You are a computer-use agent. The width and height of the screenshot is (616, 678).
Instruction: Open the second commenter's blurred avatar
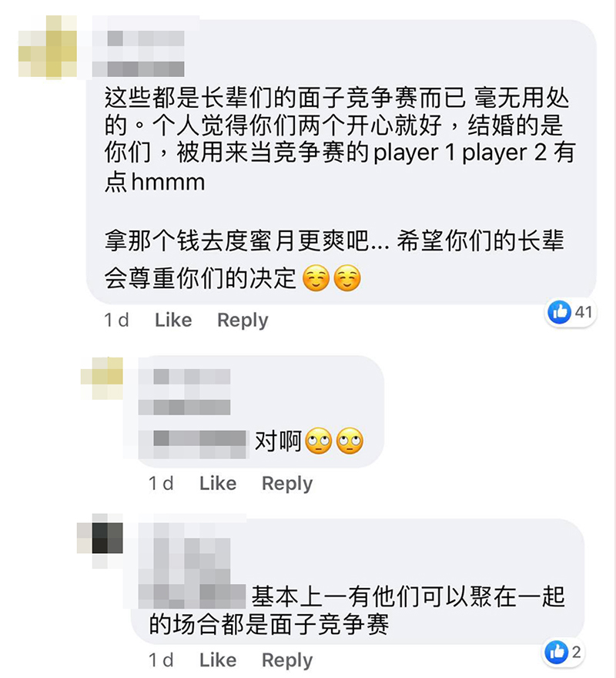[102, 378]
